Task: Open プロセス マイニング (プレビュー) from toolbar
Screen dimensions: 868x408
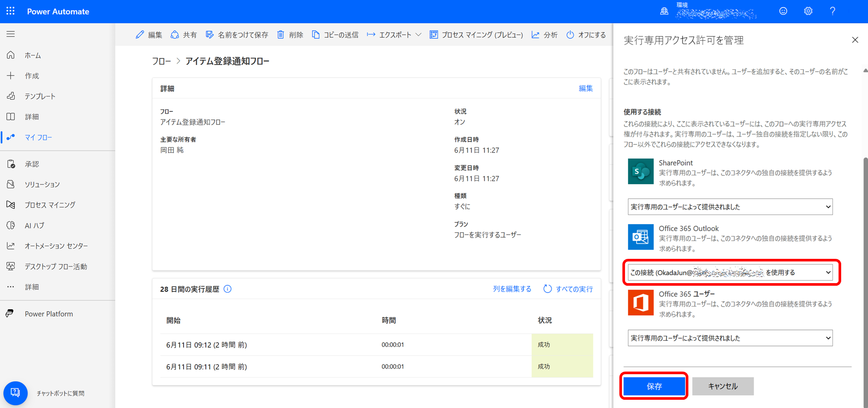Action: coord(476,35)
